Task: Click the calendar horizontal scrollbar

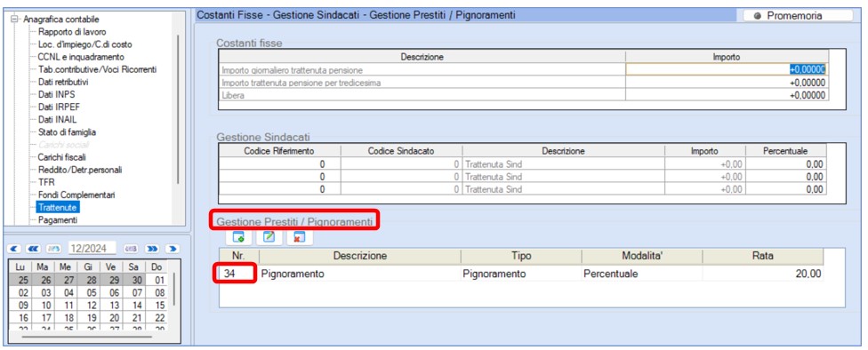Action: [x=87, y=336]
